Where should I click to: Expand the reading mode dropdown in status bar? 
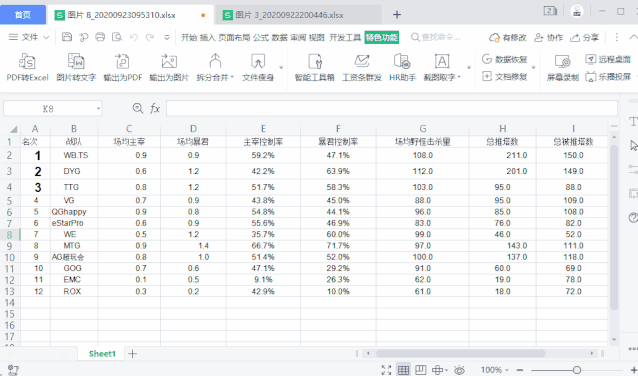click(446, 370)
